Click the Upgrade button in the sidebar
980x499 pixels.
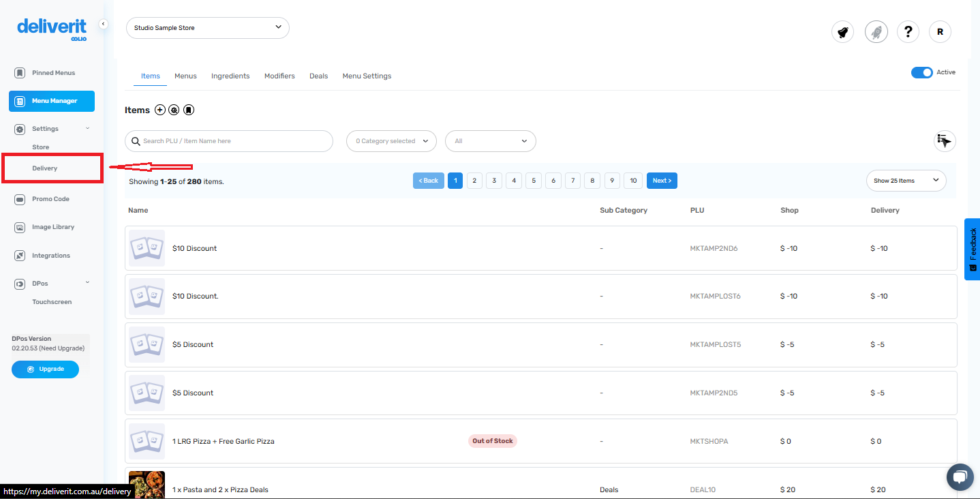click(x=45, y=369)
